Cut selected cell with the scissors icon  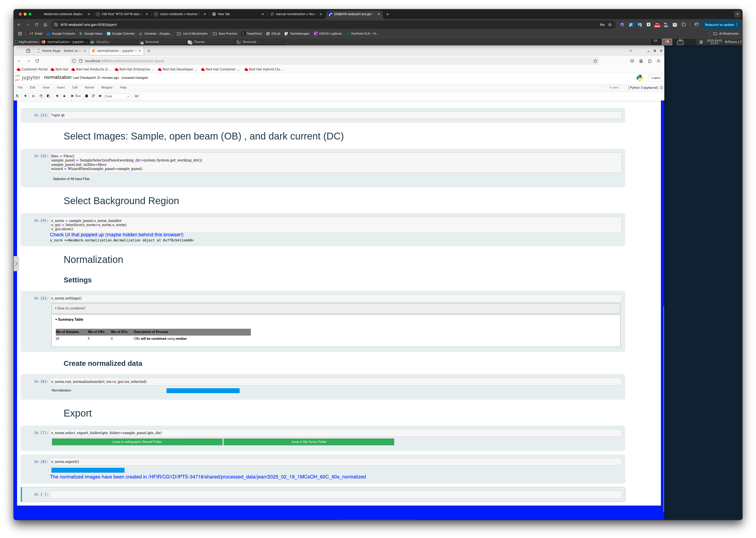[34, 96]
